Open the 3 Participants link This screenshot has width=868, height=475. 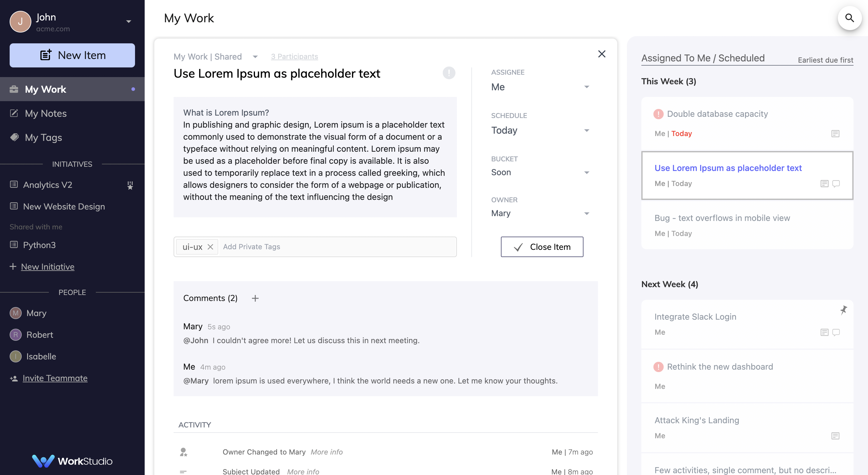click(x=294, y=56)
